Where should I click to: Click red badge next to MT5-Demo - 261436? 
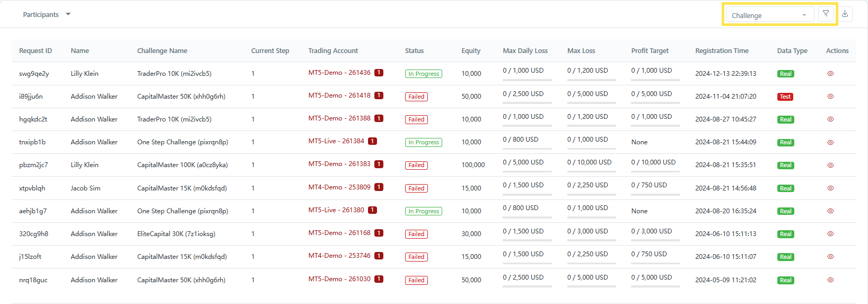(x=379, y=73)
